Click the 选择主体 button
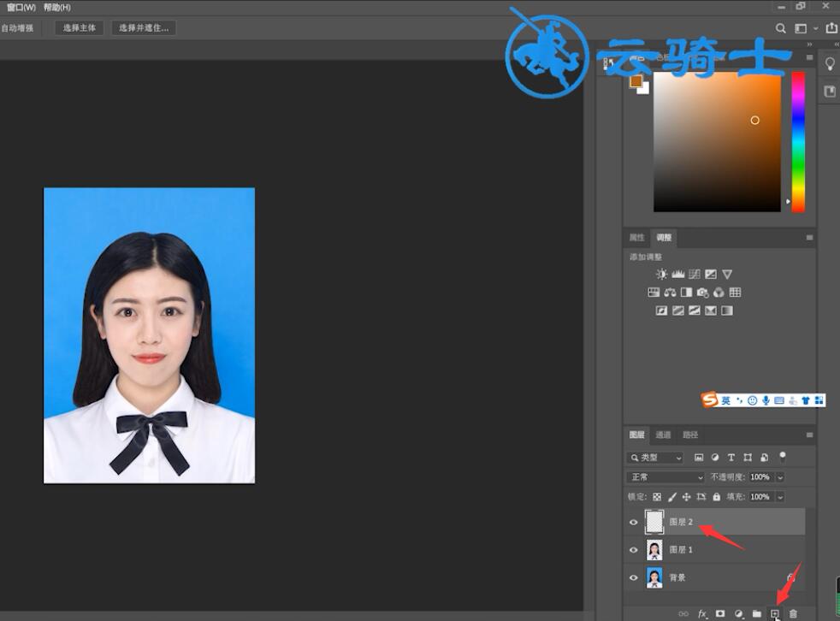 click(x=80, y=28)
